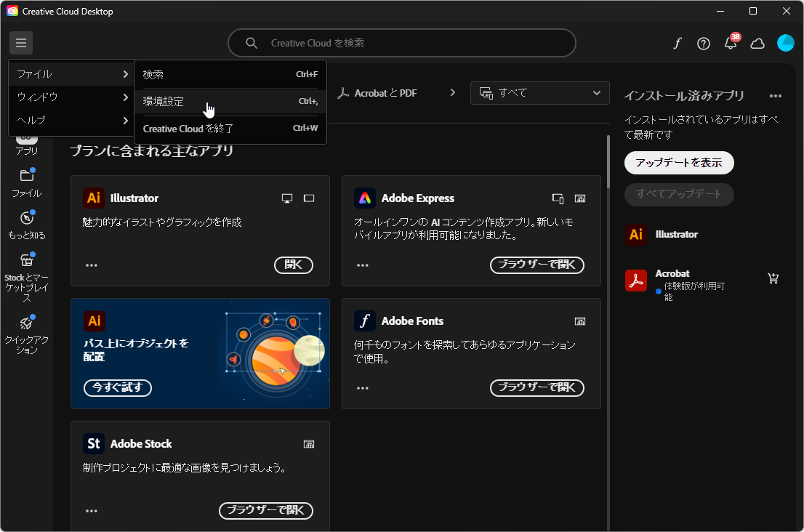Viewport: 804px width, 532px height.
Task: Click the cart icon next to Acrobat
Action: (773, 278)
